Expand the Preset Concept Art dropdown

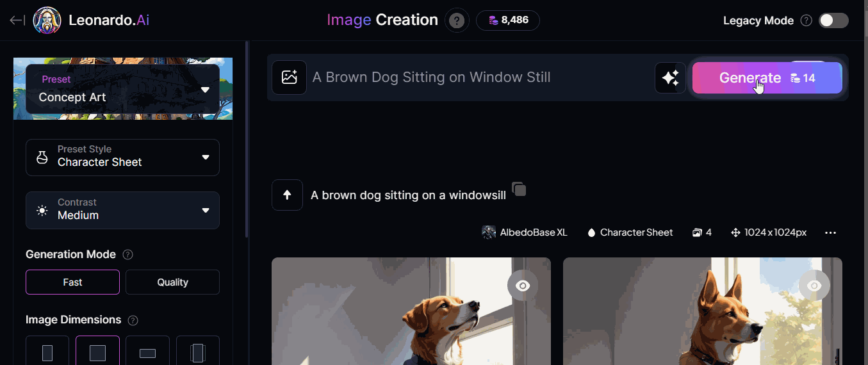tap(122, 89)
